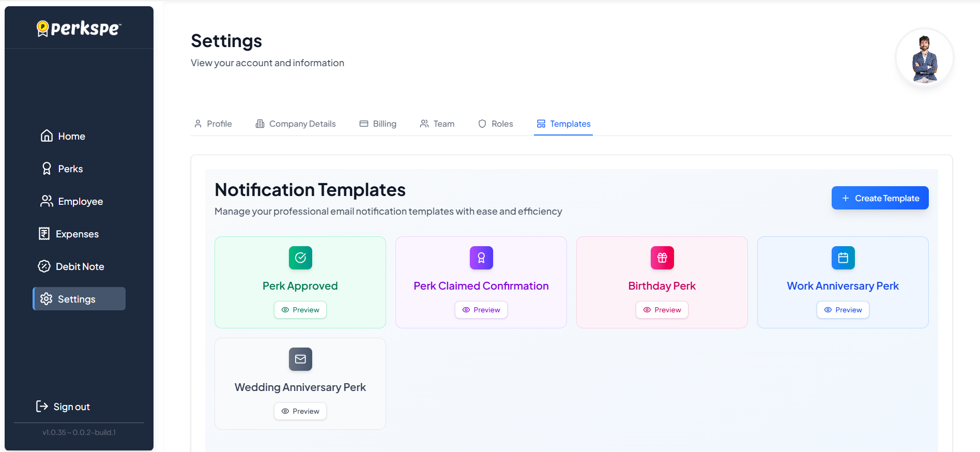This screenshot has height=452, width=980.
Task: Switch to the Roles tab
Action: point(496,124)
